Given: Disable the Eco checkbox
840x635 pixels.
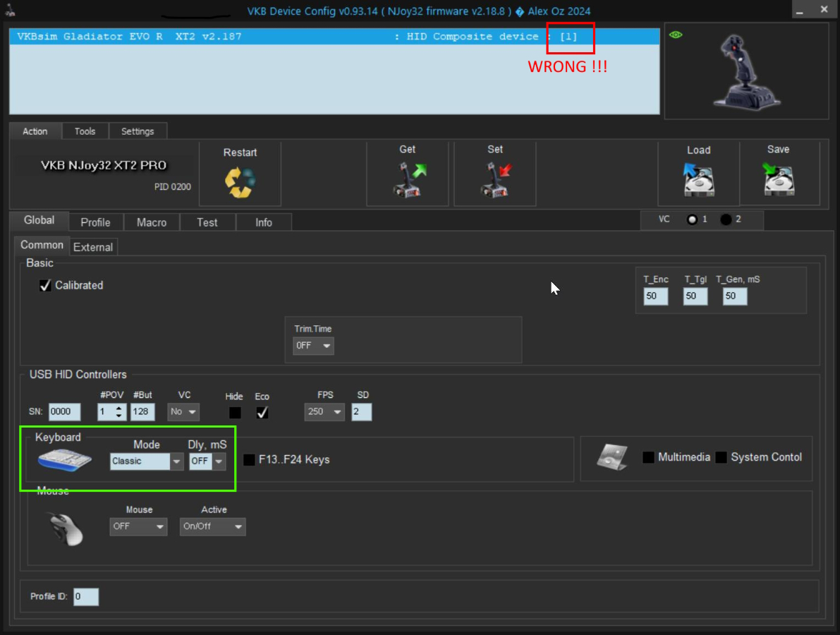Looking at the screenshot, I should 262,413.
